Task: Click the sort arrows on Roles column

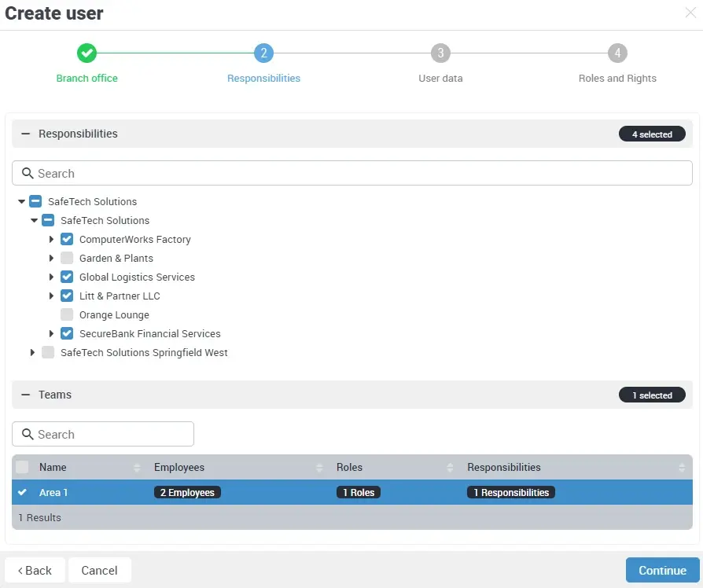Action: coord(449,467)
